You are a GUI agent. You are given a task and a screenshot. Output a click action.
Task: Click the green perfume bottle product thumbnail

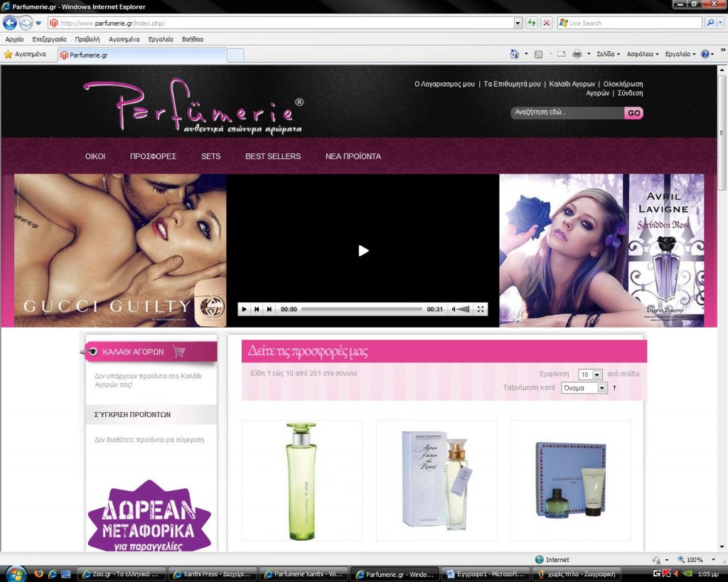[x=301, y=481]
